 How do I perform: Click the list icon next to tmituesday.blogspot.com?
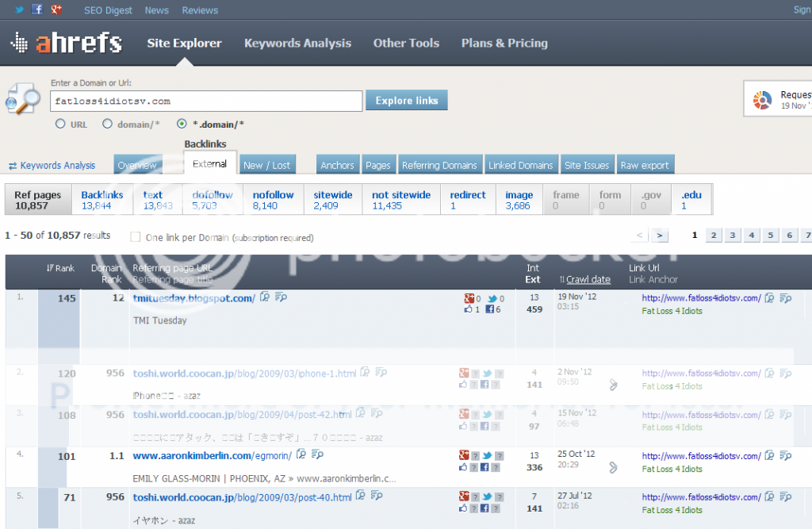click(282, 297)
